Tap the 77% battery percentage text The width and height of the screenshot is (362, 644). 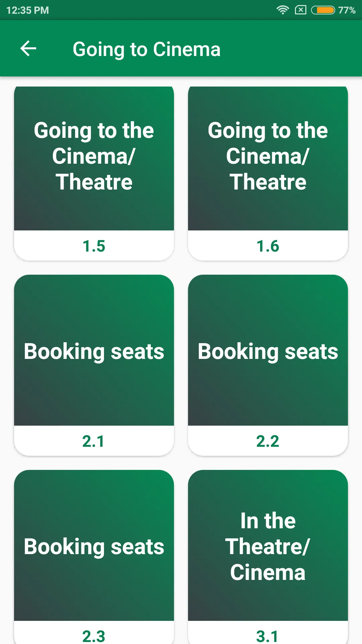(x=347, y=10)
